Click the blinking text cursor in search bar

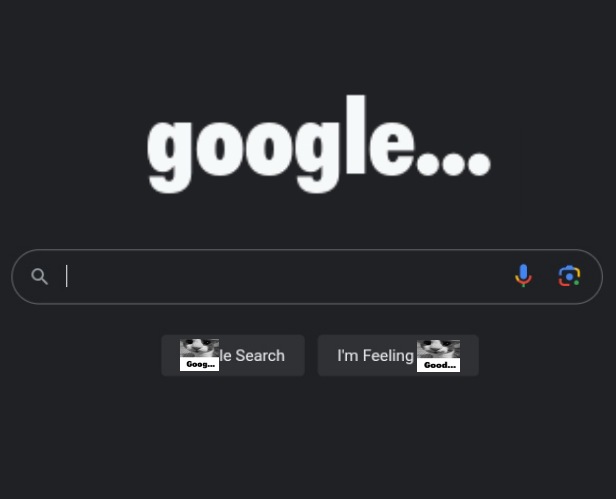pos(67,276)
